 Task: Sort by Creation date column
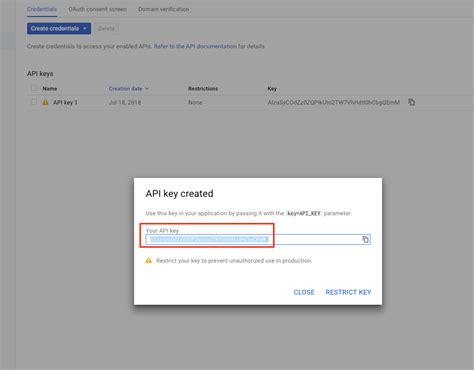coord(128,88)
